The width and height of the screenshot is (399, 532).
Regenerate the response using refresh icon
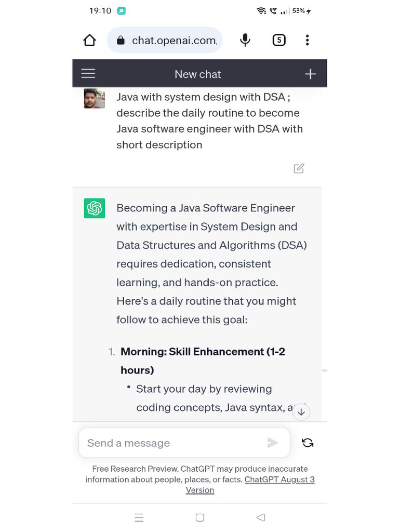coord(308,443)
